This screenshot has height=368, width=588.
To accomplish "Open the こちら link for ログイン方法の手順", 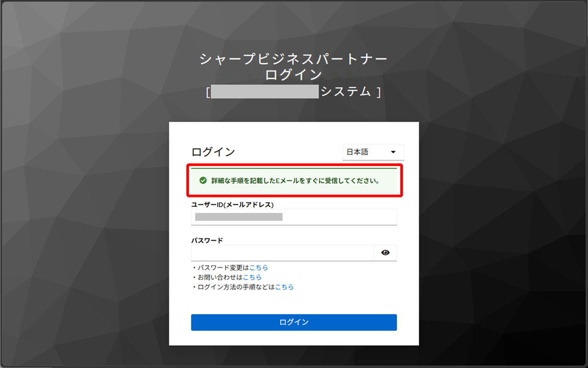I will [x=284, y=287].
